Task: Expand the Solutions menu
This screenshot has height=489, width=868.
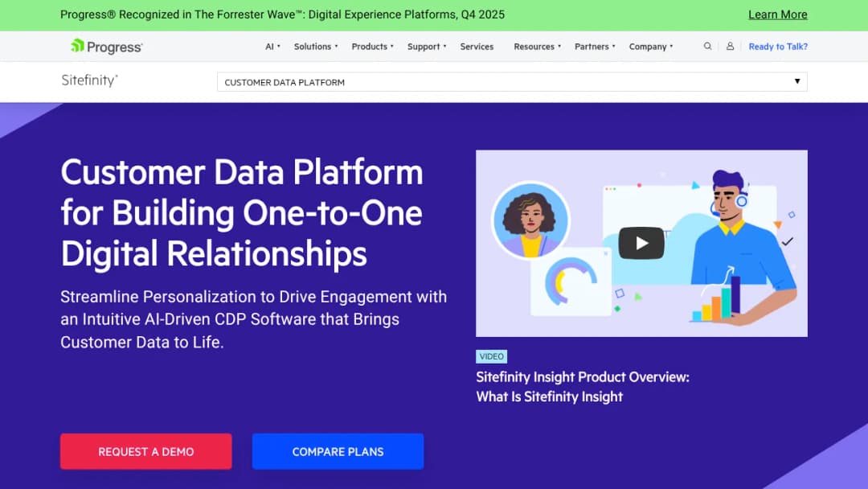Action: 316,47
